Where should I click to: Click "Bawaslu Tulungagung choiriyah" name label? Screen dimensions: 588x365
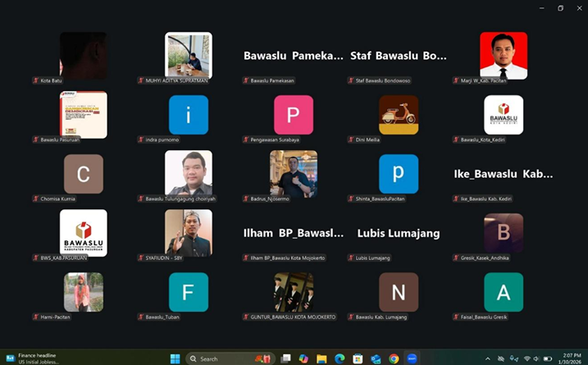(x=180, y=198)
